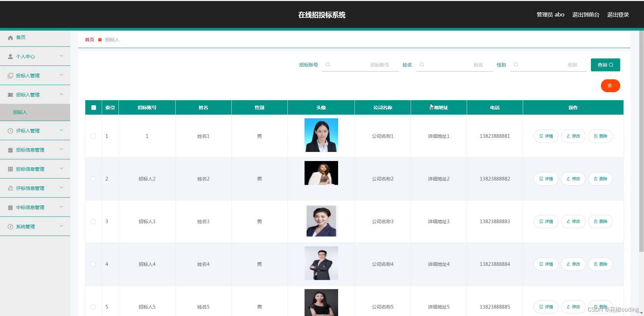The image size is (644, 316).
Task: Open the 投标人管理 menu label
Action: point(28,76)
